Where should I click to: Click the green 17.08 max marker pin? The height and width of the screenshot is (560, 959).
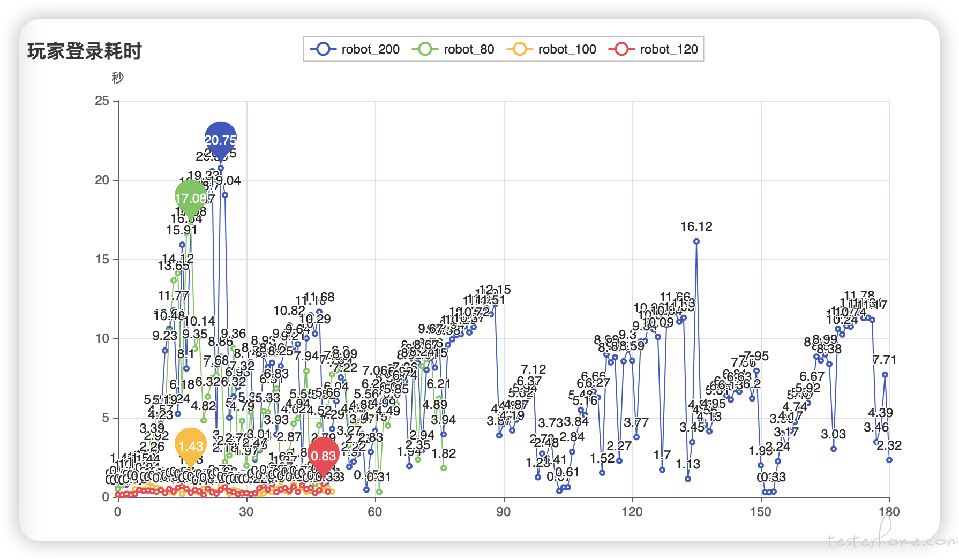point(191,198)
